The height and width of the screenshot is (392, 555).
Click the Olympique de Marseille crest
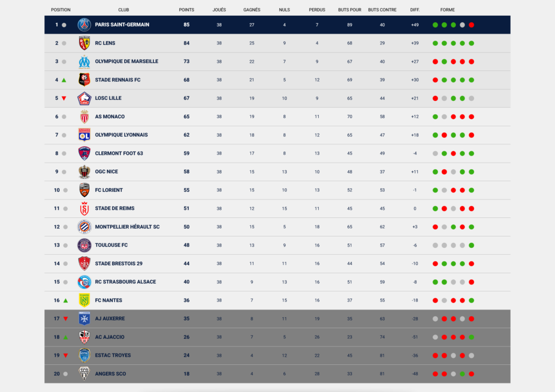[x=84, y=62]
